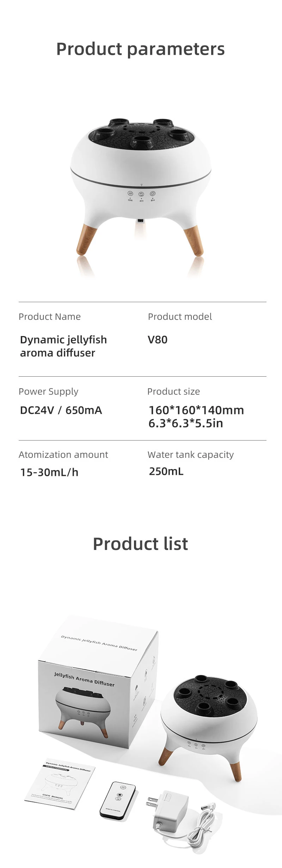Click the light 8H icon on diffuser

[153, 193]
